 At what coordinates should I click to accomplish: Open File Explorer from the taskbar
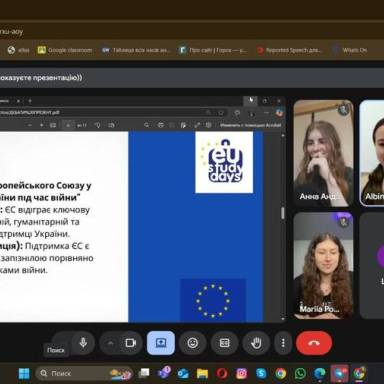point(202,373)
